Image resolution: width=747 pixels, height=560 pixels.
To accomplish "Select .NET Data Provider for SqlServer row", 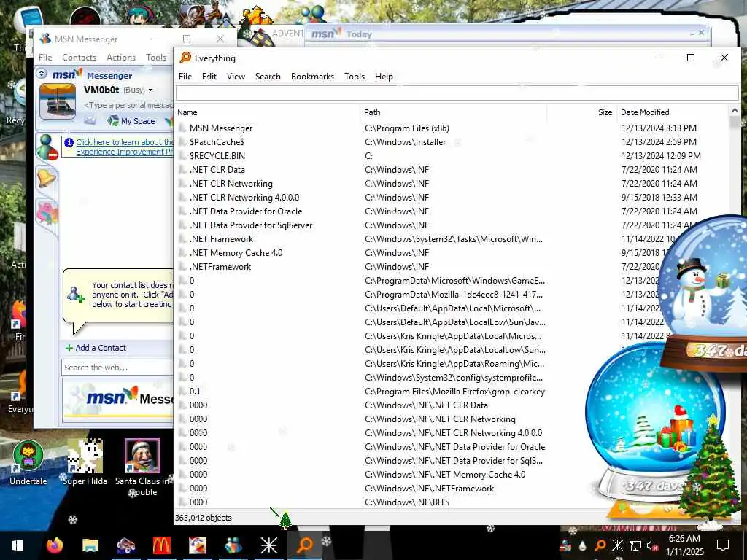I will (451, 225).
